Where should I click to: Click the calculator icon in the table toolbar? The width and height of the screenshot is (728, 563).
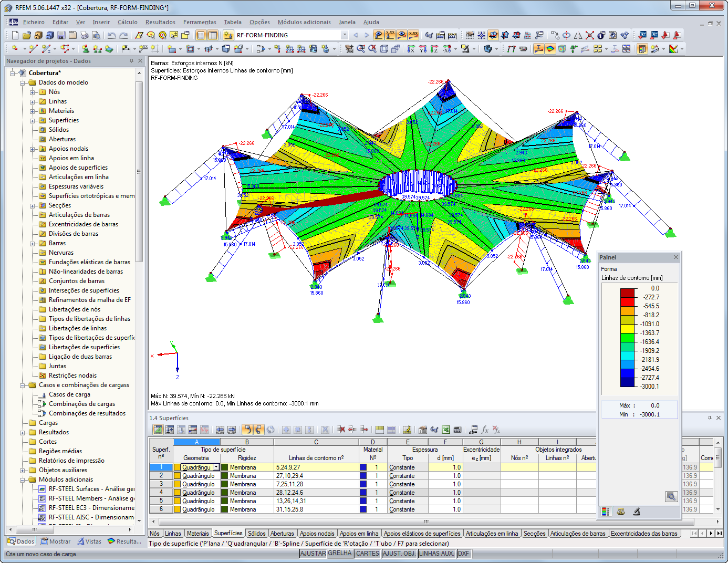click(457, 430)
